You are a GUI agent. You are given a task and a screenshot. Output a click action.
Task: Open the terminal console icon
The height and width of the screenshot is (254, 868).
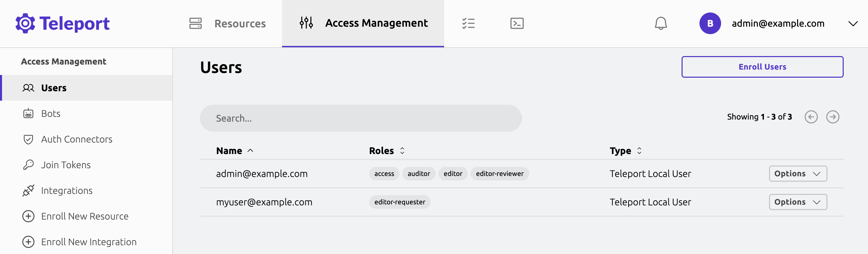[517, 23]
